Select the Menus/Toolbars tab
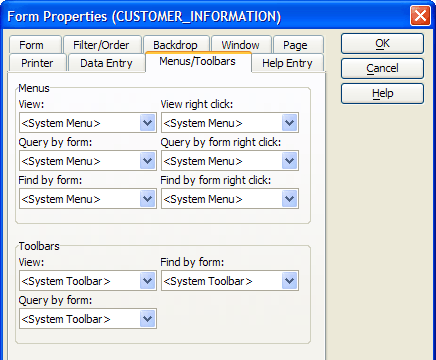 tap(198, 62)
